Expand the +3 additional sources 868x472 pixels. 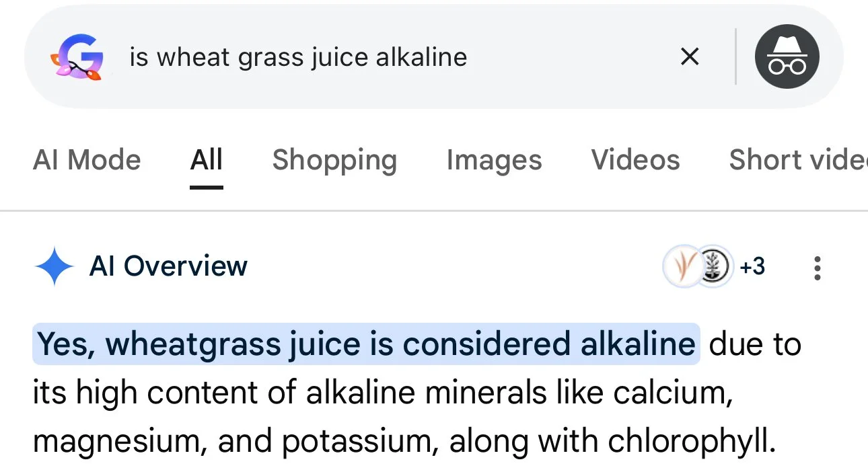pyautogui.click(x=752, y=267)
